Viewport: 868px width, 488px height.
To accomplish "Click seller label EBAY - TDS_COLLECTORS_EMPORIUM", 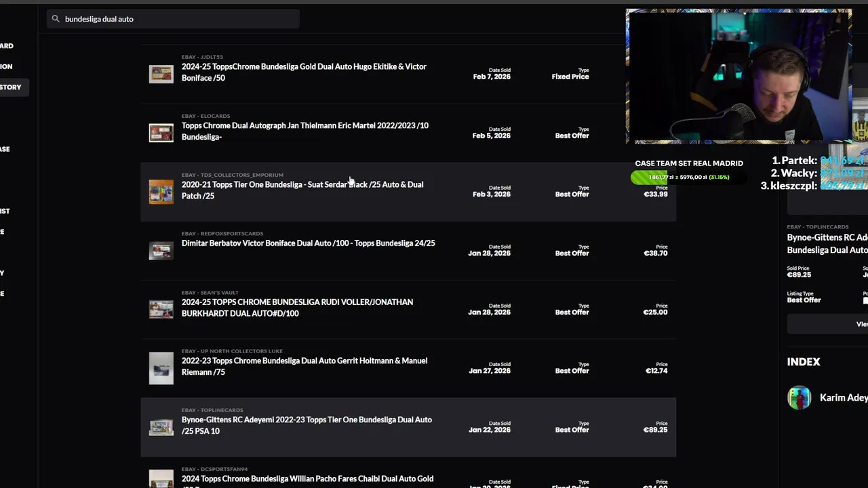I will [x=233, y=175].
